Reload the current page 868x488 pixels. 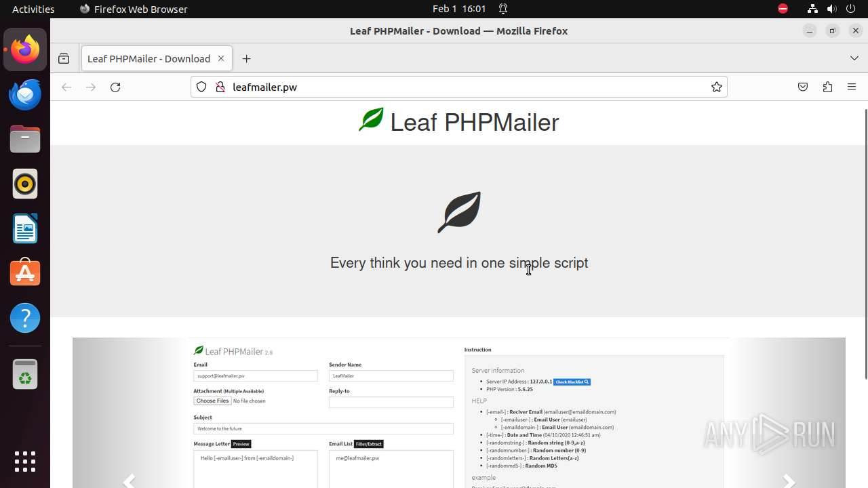tap(115, 87)
